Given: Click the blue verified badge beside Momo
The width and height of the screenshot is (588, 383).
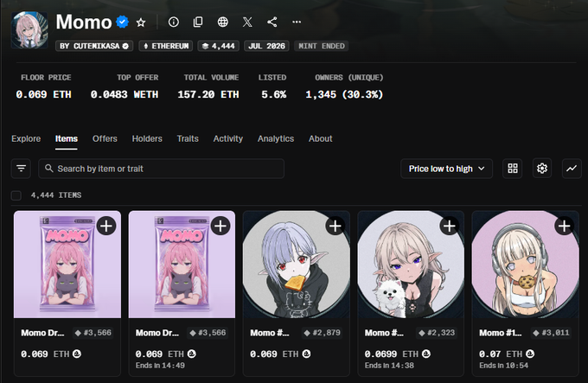Looking at the screenshot, I should (122, 22).
